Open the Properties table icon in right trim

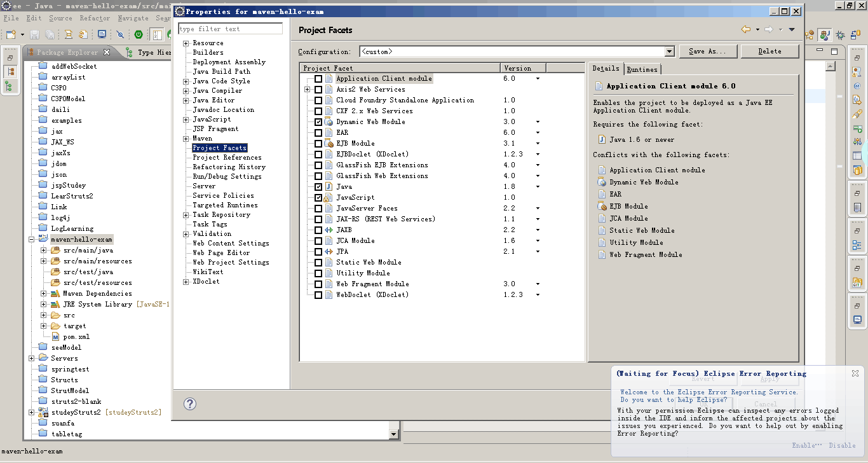coord(857,156)
